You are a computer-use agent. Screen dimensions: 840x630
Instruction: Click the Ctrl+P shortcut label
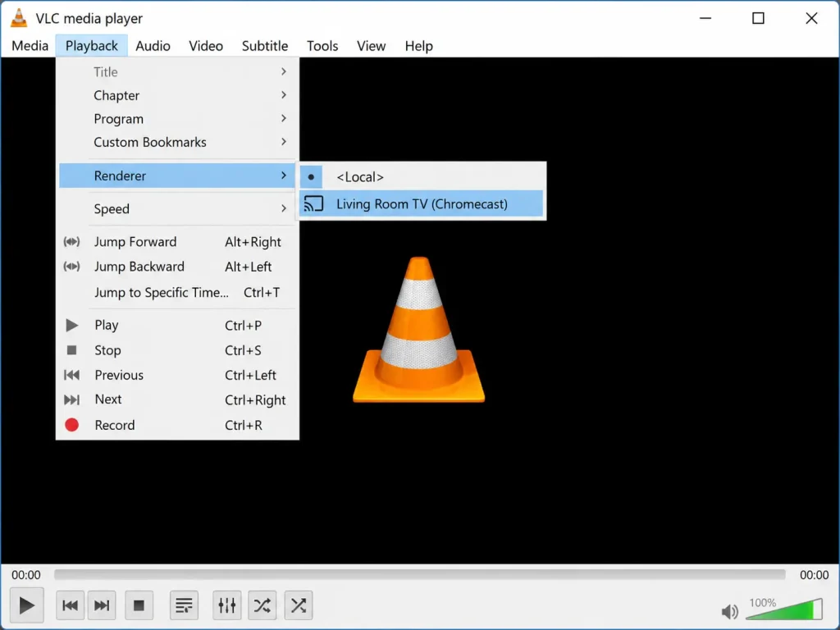[x=243, y=326]
